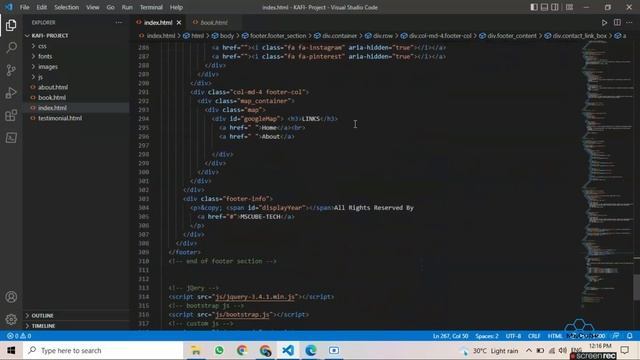Split the editor to the right
Image resolution: width=640 pixels, height=360 pixels.
pyautogui.click(x=617, y=22)
